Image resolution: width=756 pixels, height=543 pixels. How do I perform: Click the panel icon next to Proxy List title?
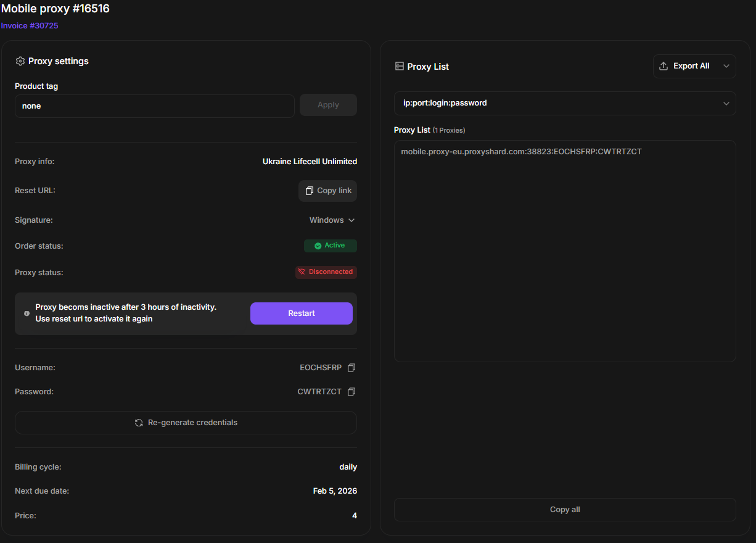pos(399,67)
